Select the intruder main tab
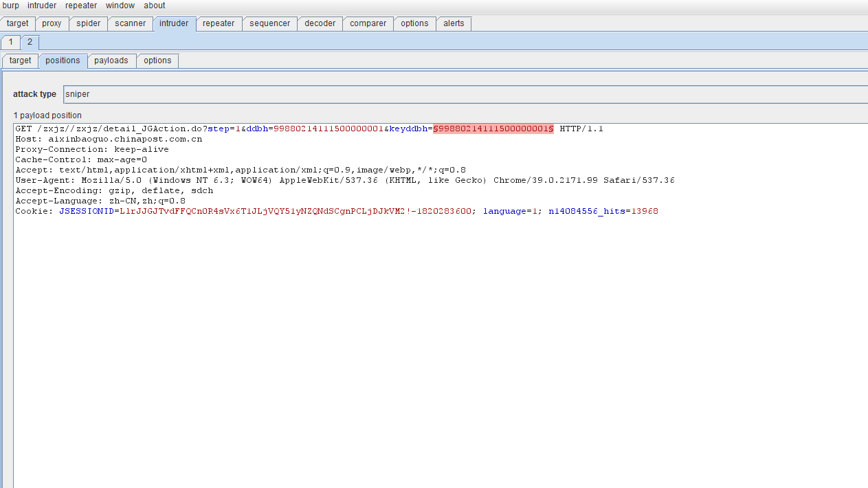This screenshot has width=868, height=488. coord(174,23)
